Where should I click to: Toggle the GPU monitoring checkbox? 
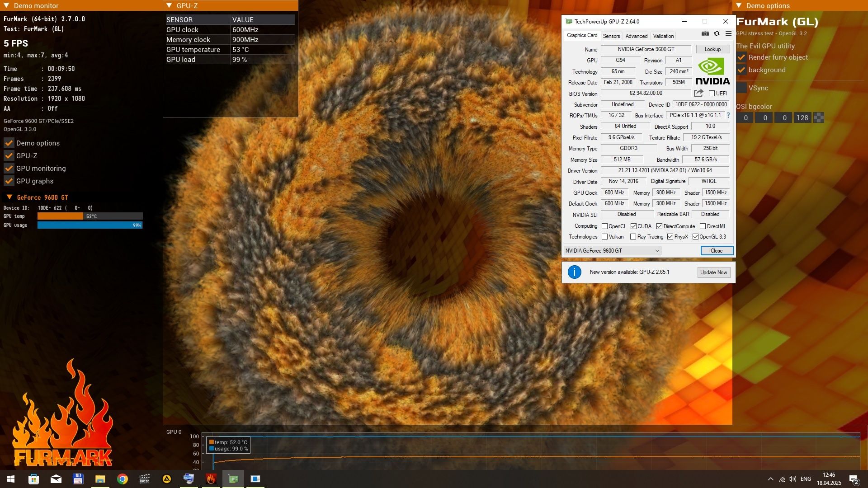click(x=9, y=169)
